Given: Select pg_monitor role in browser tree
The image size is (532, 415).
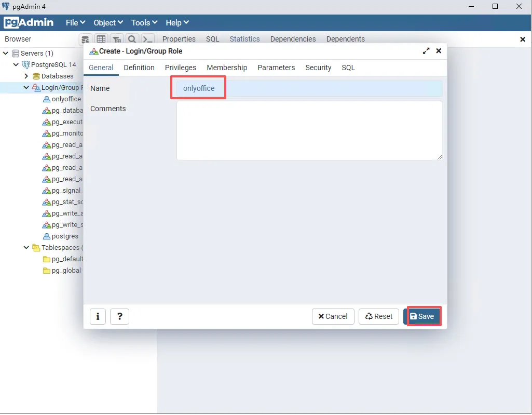Looking at the screenshot, I should click(x=67, y=133).
